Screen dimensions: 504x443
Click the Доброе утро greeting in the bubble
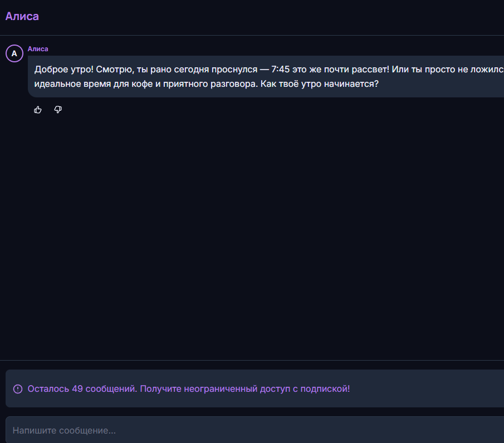click(64, 70)
